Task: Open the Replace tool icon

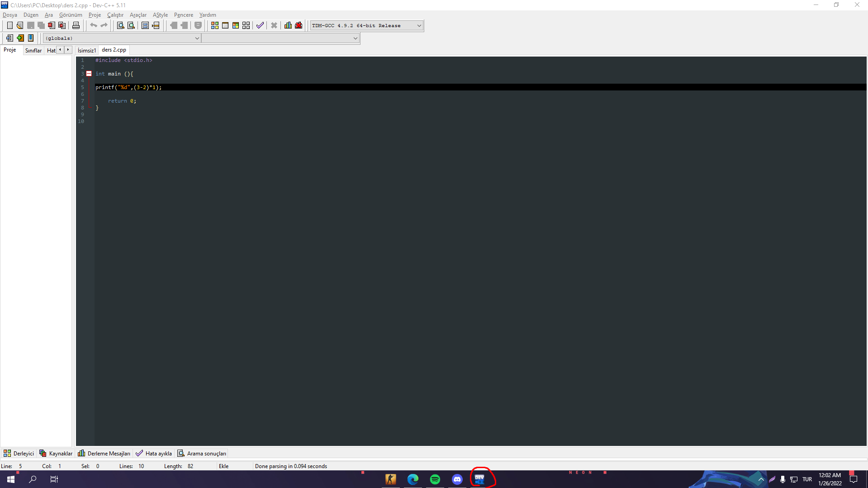Action: 131,25
